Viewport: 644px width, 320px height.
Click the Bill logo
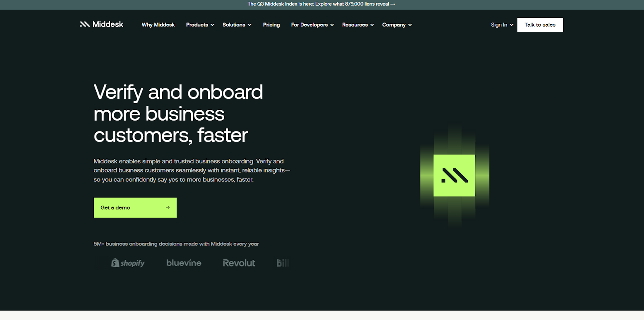tap(283, 263)
